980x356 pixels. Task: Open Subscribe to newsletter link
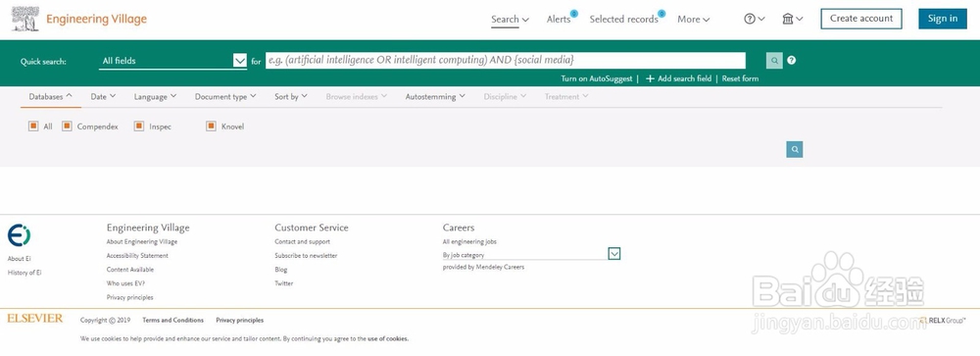point(306,255)
